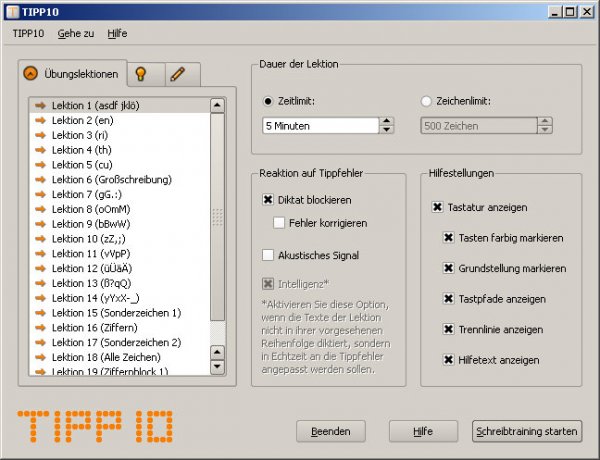Click the arrow icon beside Lektion 3 (ri)
Screen dimensions: 600x460
click(41, 135)
